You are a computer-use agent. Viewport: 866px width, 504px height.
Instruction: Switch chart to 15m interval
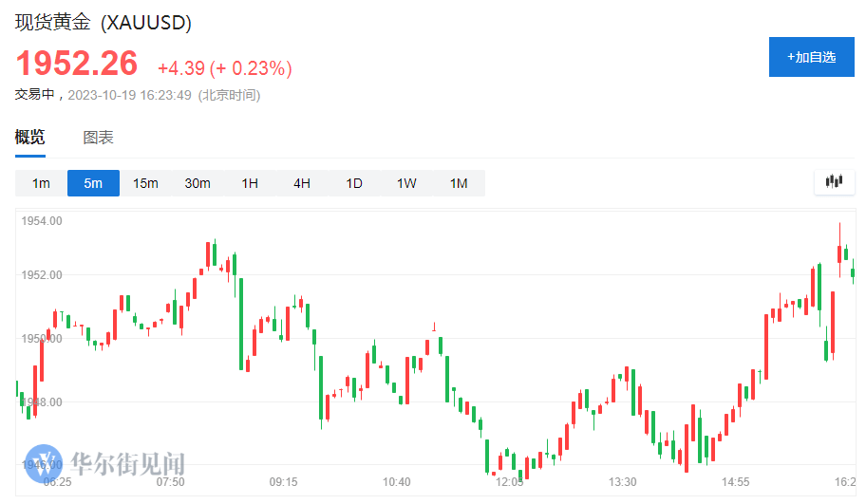(x=145, y=183)
